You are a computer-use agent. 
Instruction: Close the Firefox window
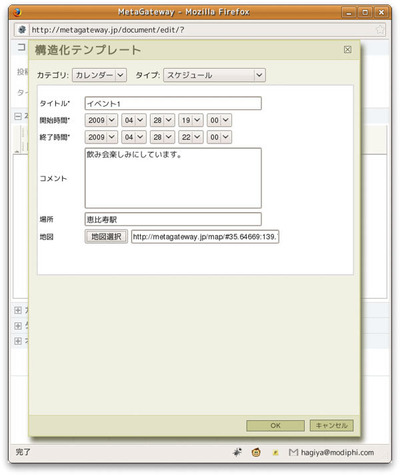pos(381,13)
